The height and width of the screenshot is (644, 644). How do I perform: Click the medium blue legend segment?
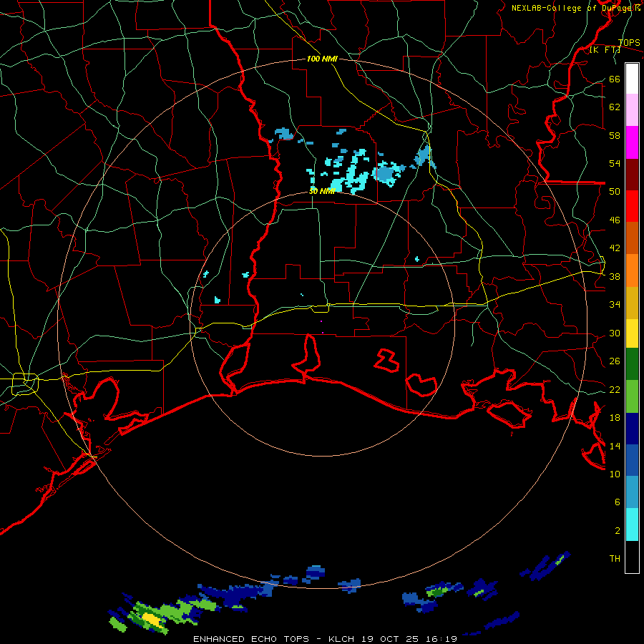click(632, 460)
